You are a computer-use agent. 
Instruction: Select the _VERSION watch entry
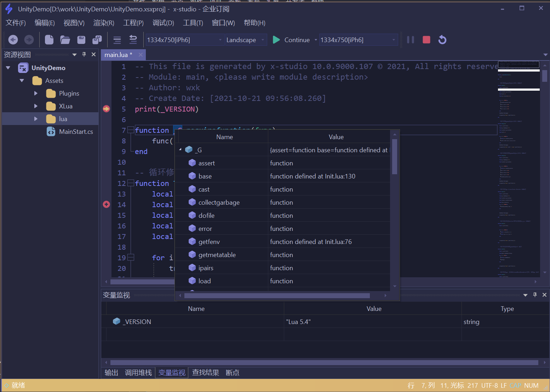pyautogui.click(x=325, y=322)
